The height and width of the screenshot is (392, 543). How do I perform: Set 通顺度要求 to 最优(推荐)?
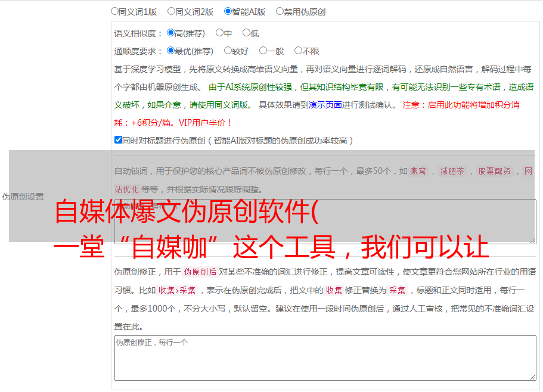(x=170, y=51)
